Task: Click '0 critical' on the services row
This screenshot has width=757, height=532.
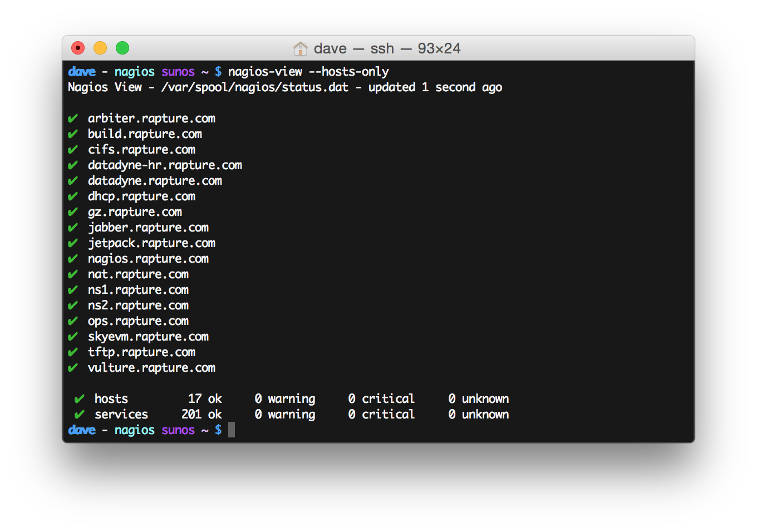Action: point(382,415)
